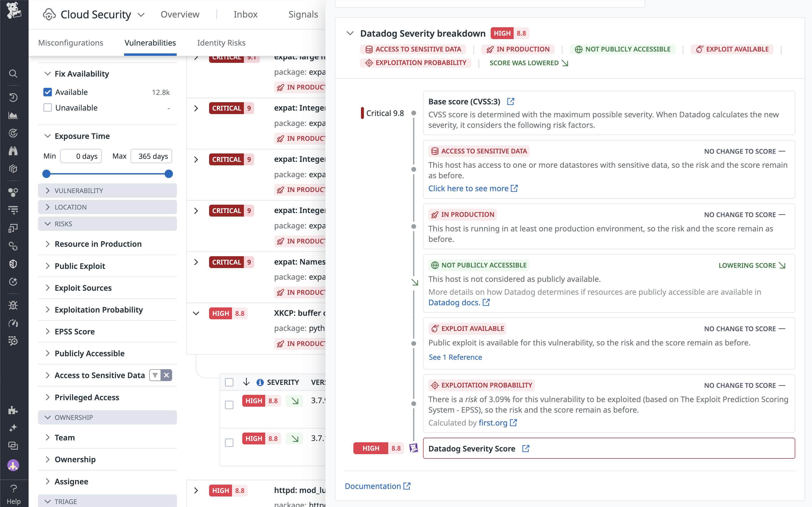The height and width of the screenshot is (507, 812).
Task: Select the checkbox on the HIGH 8.8 row
Action: point(229,405)
